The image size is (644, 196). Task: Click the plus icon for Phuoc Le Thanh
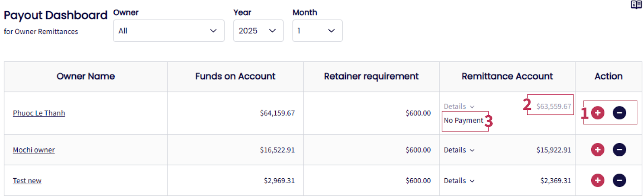tap(598, 113)
